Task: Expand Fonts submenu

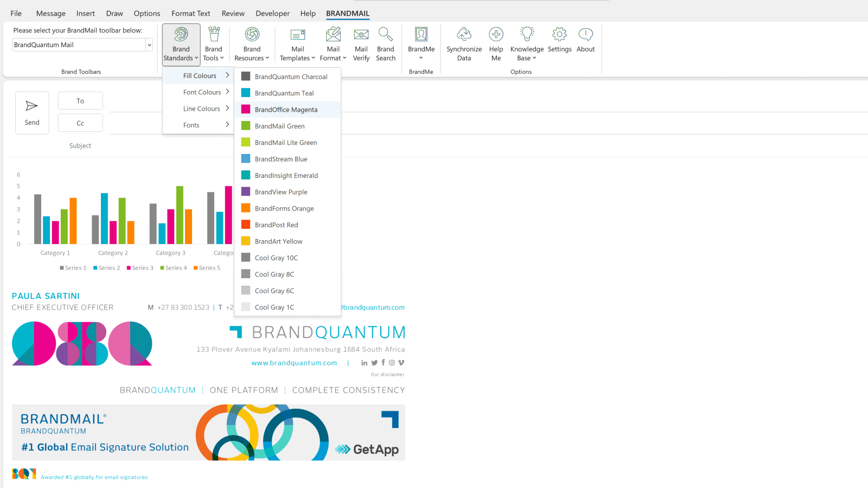Action: point(198,125)
